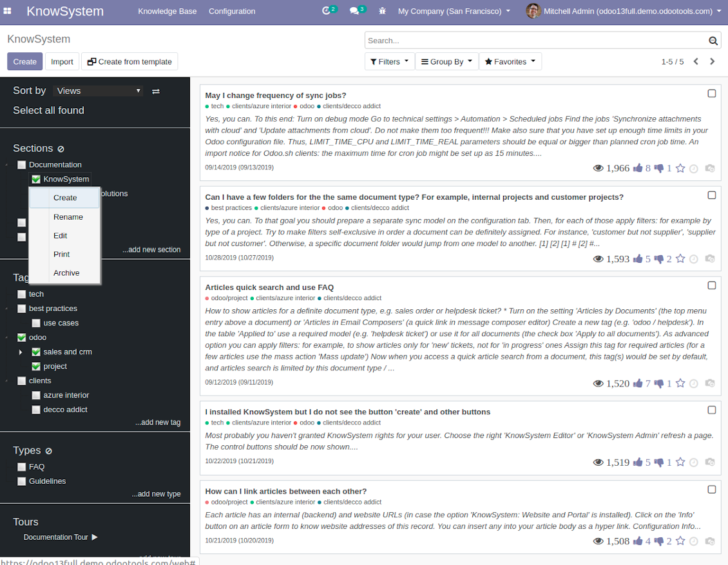Click the Import button
The image size is (728, 565).
coord(62,61)
